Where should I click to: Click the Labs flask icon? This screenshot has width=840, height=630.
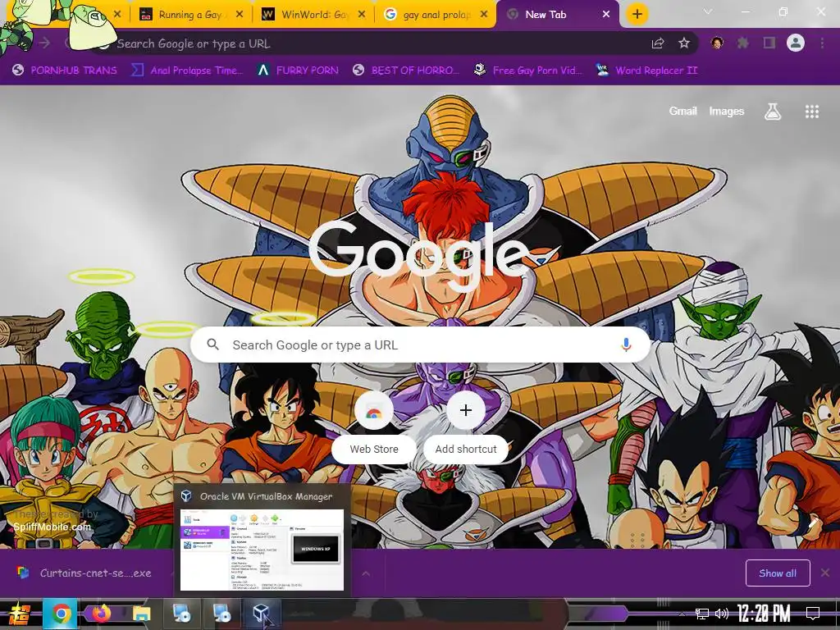point(772,112)
